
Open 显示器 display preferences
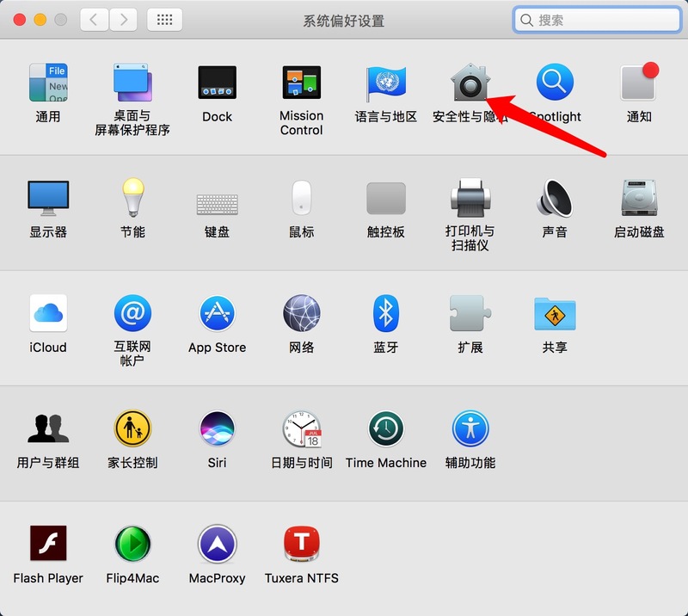(48, 198)
